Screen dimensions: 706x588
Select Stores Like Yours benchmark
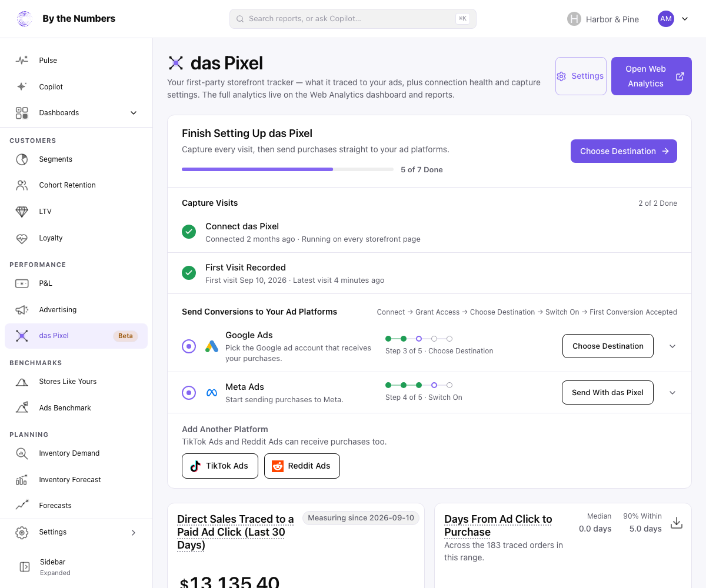(76, 382)
